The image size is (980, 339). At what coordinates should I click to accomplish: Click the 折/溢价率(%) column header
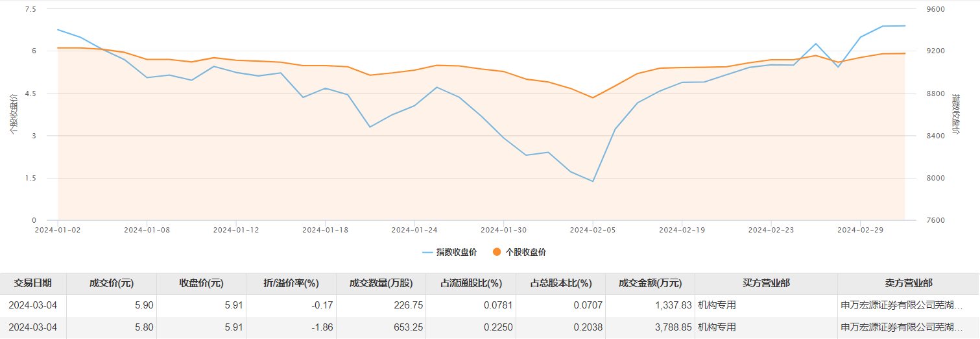[x=291, y=284]
